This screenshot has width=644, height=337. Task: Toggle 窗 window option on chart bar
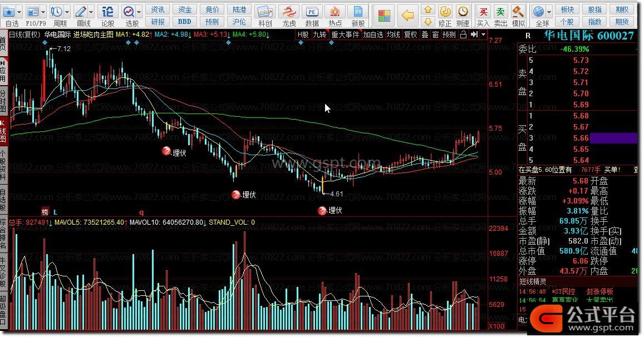[x=435, y=35]
